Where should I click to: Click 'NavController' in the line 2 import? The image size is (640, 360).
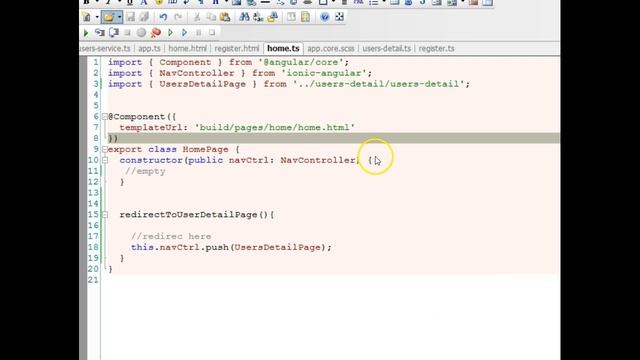[197, 73]
